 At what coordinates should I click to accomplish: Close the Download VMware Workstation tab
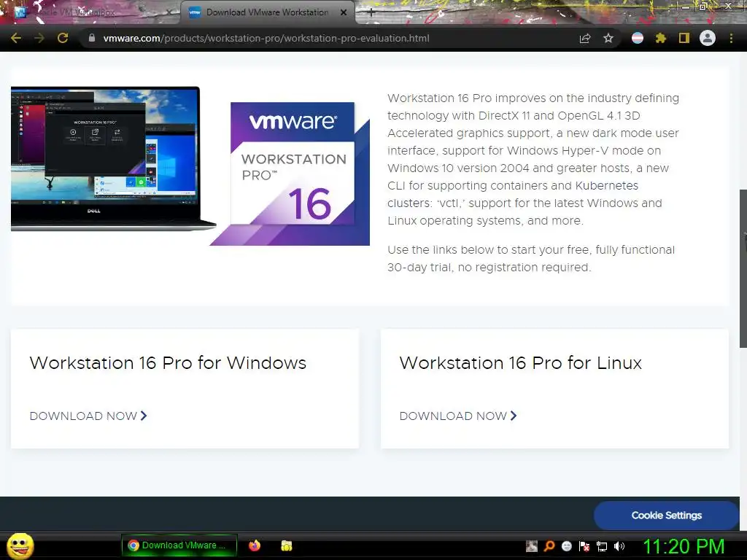point(344,12)
